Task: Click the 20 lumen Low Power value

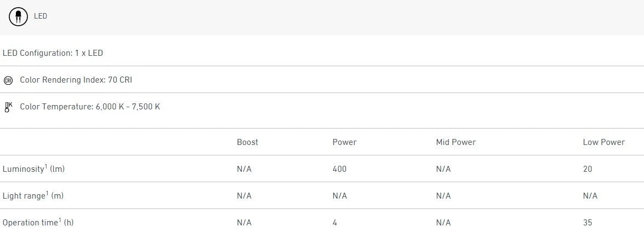Action: pyautogui.click(x=588, y=169)
